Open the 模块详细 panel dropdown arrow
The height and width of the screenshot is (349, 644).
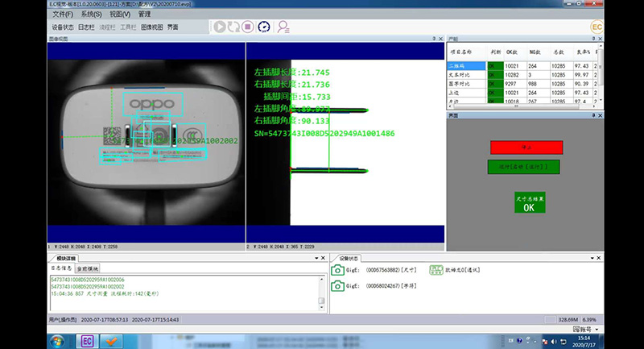point(316,258)
